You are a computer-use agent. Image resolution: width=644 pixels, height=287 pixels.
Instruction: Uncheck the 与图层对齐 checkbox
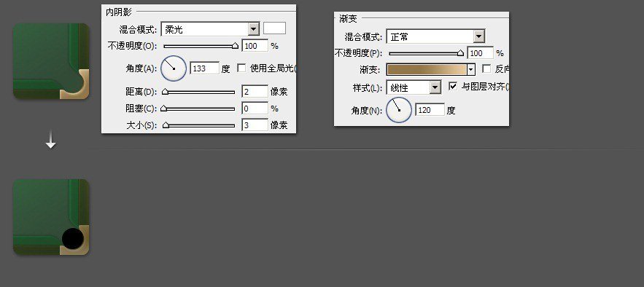coord(453,87)
